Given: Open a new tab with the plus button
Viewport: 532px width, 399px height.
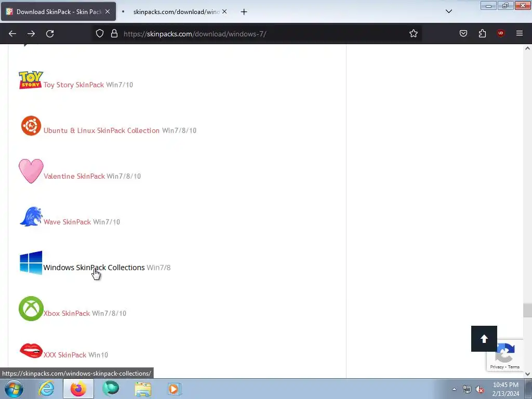Looking at the screenshot, I should (244, 12).
